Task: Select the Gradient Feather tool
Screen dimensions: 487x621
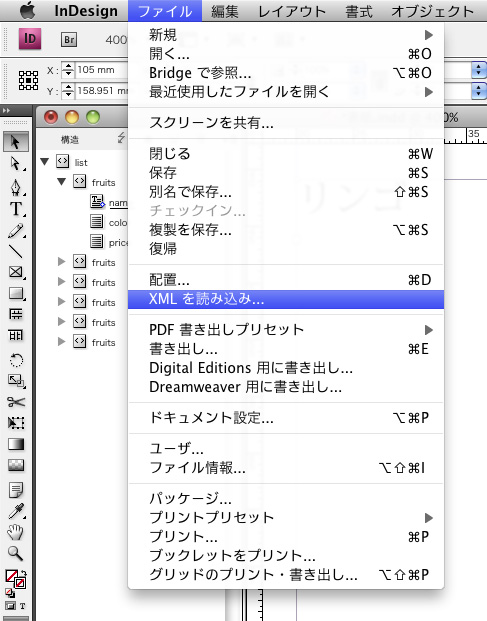Action: click(15, 465)
